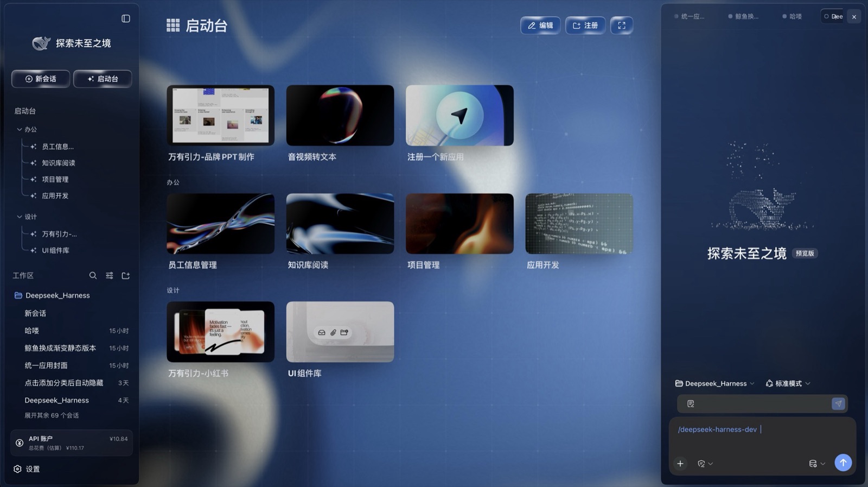Toggle the sidebar collapse icon
This screenshot has height=487, width=868.
[126, 18]
